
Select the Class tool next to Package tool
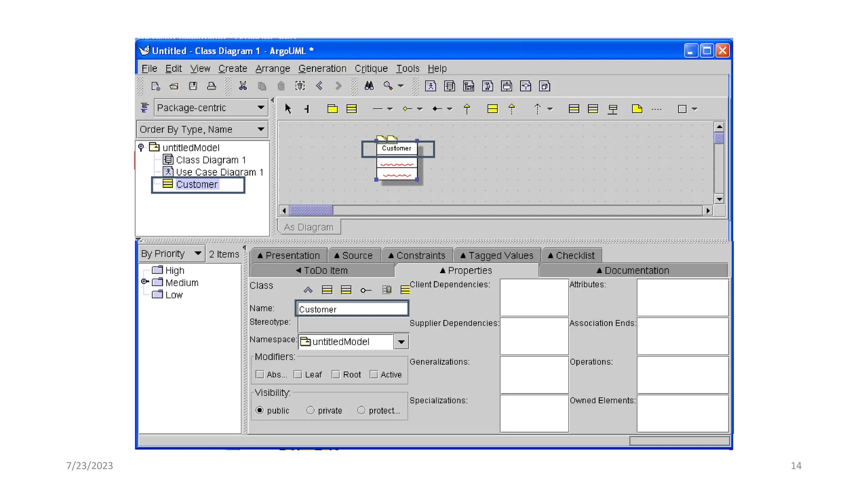tap(352, 109)
